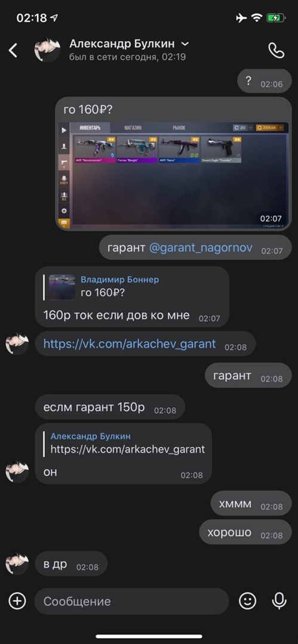Tap the microphone to record voice message

point(279,601)
